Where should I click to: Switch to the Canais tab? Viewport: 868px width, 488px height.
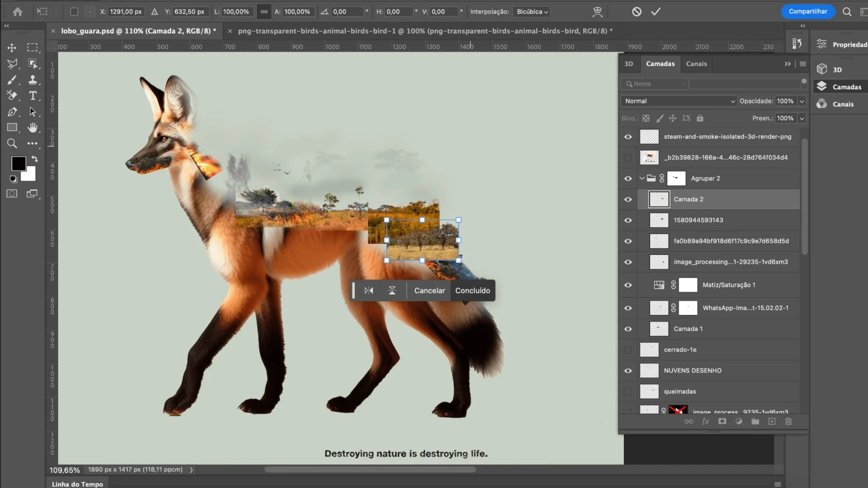point(696,64)
